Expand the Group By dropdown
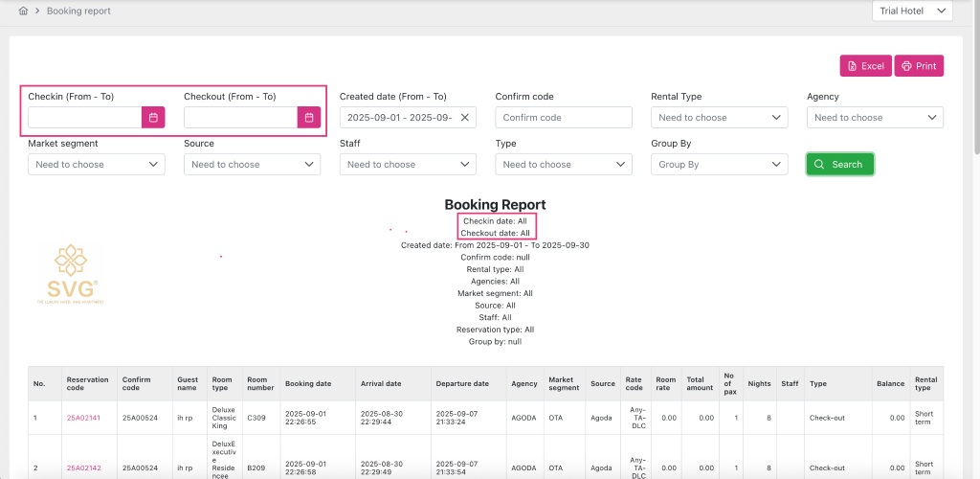This screenshot has height=479, width=980. pos(719,164)
